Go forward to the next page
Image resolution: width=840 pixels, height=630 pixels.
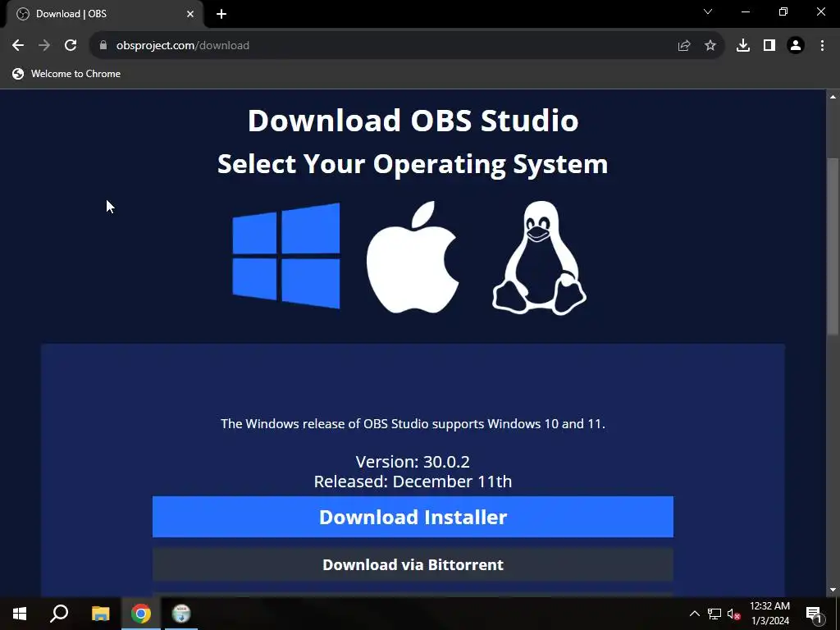(x=44, y=46)
